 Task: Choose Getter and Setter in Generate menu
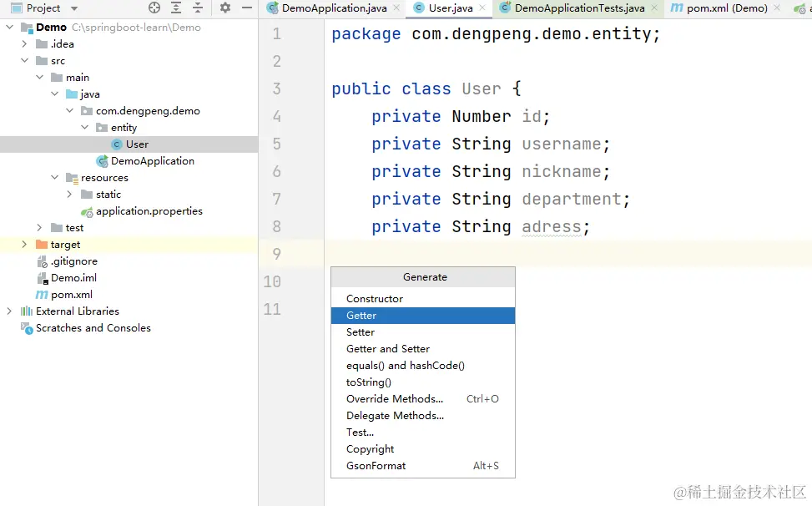point(423,348)
